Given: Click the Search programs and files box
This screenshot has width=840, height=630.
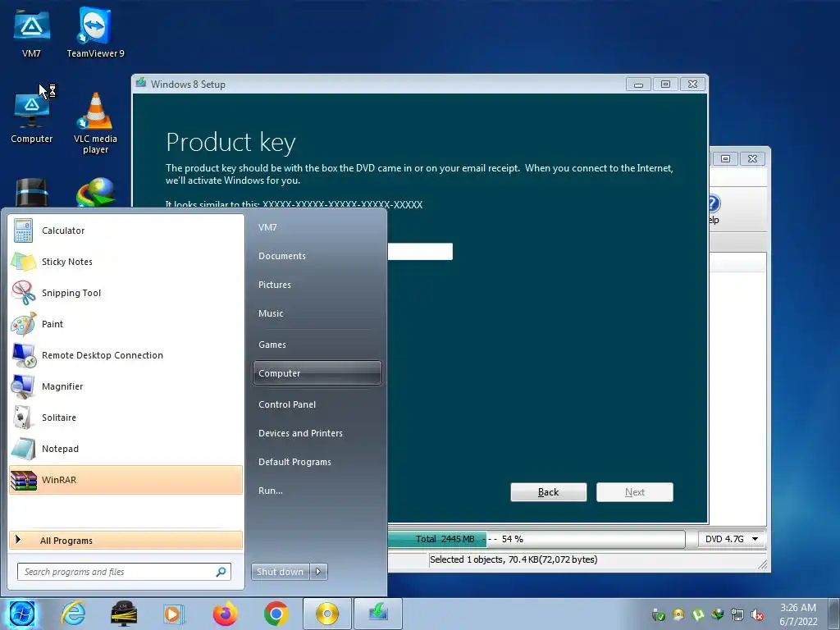Looking at the screenshot, I should pos(125,572).
